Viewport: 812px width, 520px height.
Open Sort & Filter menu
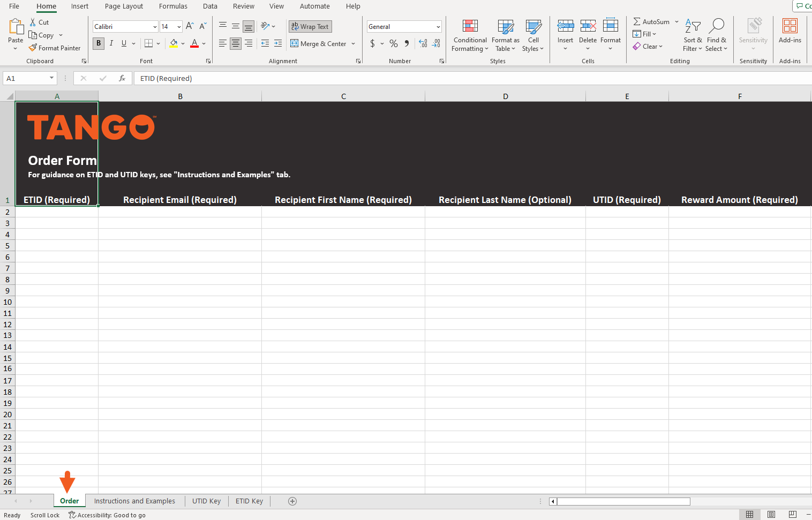coord(693,35)
